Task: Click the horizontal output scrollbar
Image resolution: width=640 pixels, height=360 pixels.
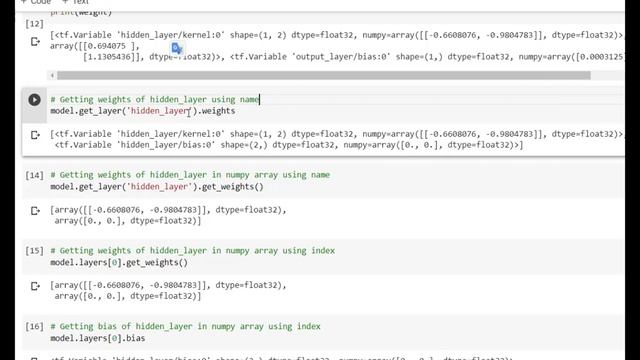Action: point(324,76)
